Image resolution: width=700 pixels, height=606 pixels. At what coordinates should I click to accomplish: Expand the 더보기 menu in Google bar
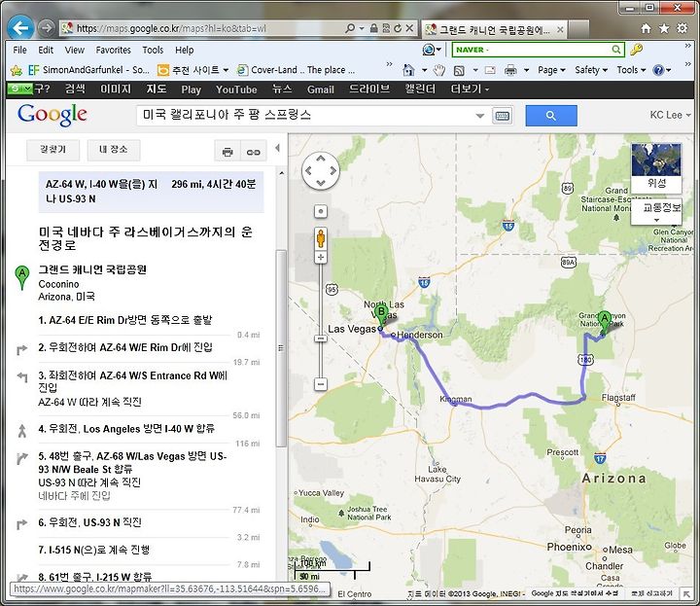pyautogui.click(x=470, y=89)
